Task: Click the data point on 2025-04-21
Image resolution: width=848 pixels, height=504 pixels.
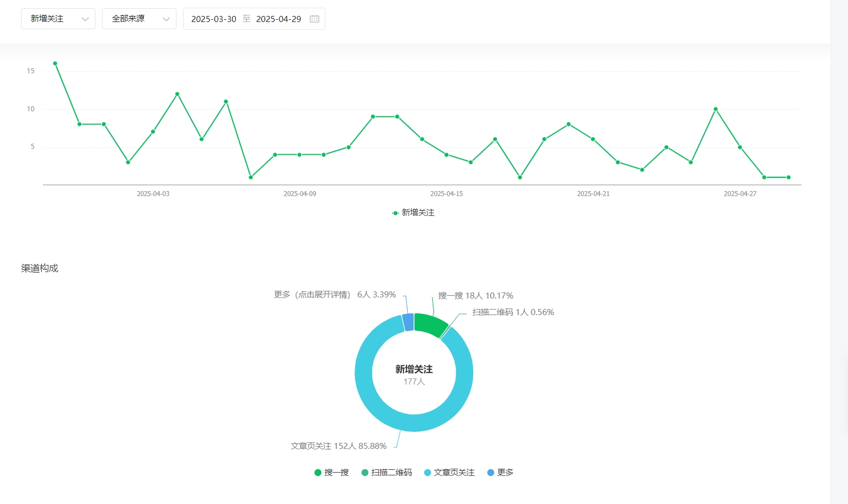Action: [593, 139]
